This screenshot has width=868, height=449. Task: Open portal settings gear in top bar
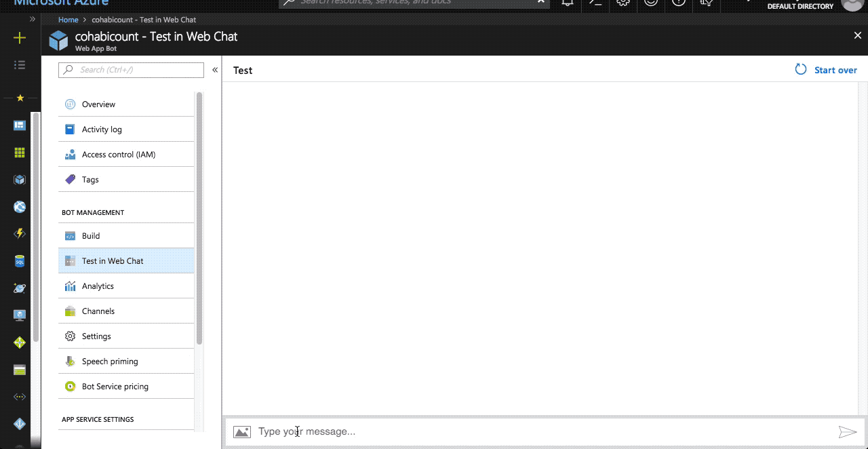click(x=623, y=3)
